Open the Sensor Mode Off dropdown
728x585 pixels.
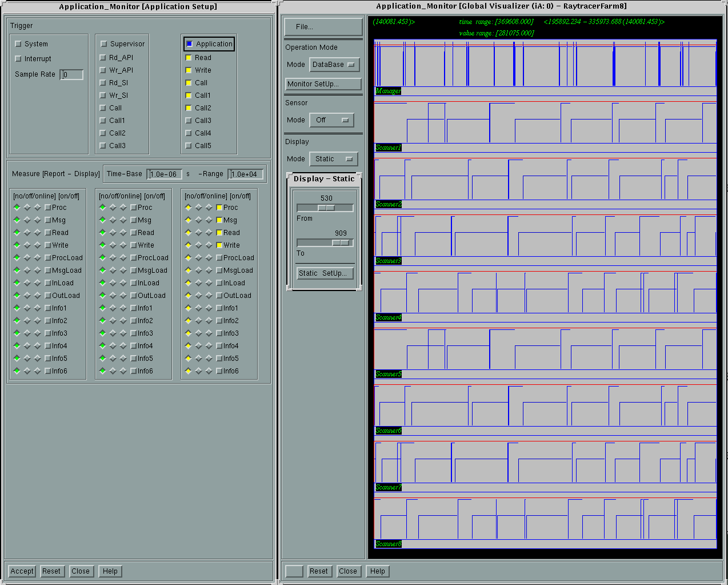331,120
